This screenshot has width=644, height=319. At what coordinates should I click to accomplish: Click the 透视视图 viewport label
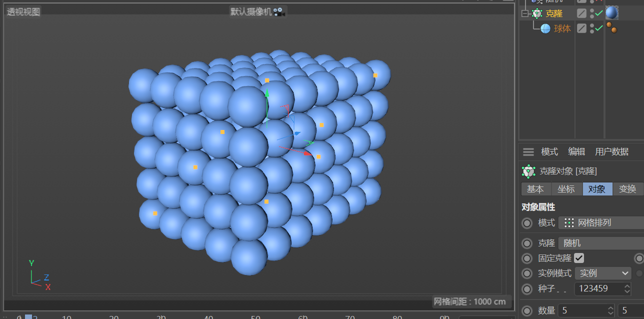[x=23, y=12]
